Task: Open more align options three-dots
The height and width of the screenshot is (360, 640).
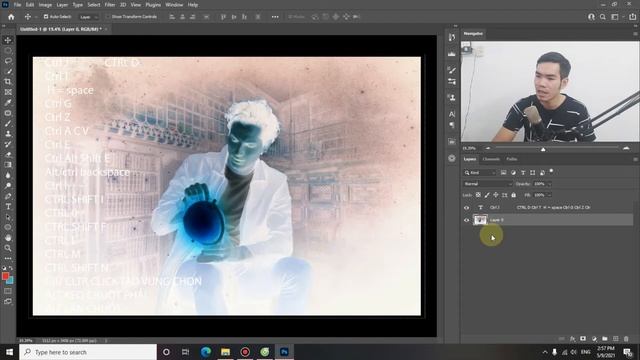Action: point(275,17)
